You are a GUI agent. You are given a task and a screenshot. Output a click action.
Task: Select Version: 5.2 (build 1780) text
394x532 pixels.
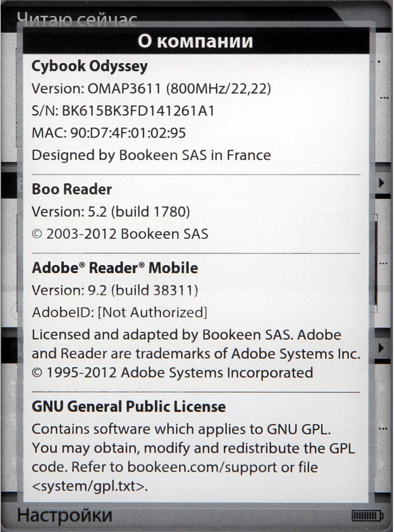[111, 212]
